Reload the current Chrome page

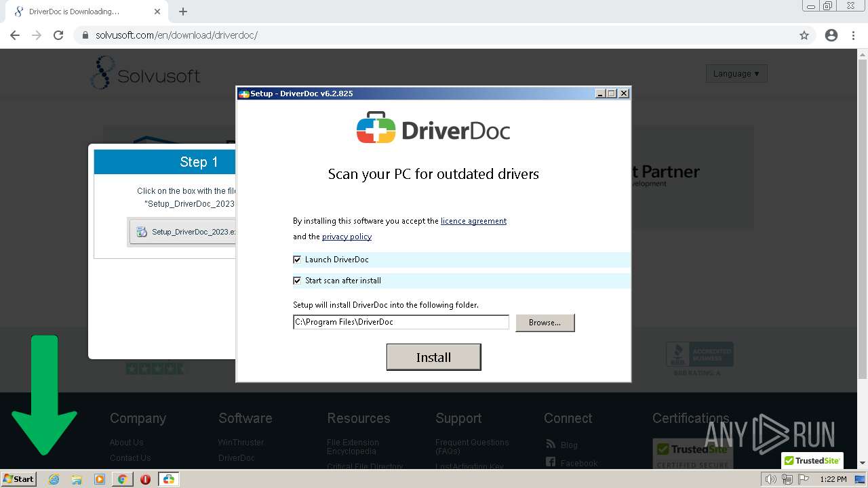tap(58, 35)
